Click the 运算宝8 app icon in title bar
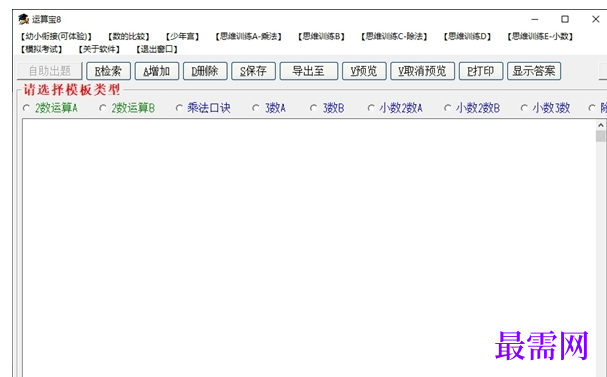 tap(24, 19)
